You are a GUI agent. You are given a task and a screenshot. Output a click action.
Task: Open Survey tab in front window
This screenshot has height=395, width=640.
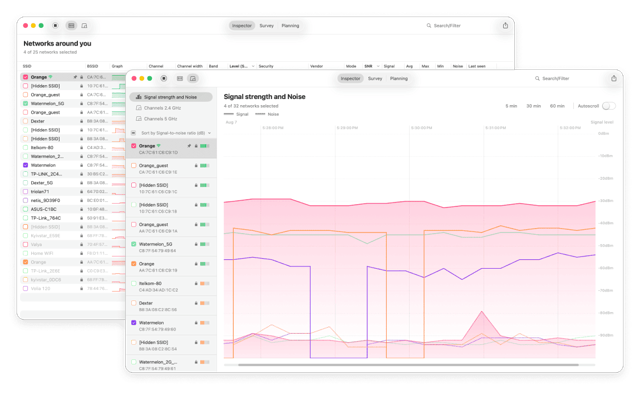[375, 78]
